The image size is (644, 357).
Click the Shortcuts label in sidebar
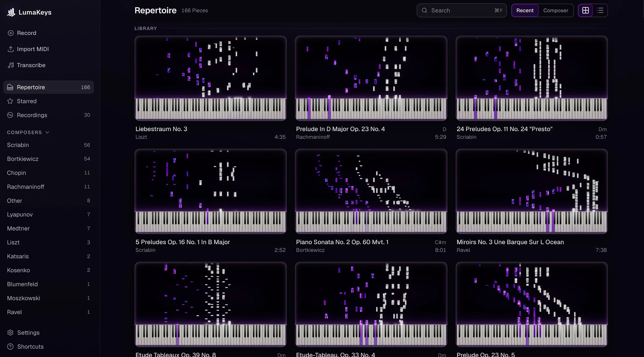click(x=30, y=347)
